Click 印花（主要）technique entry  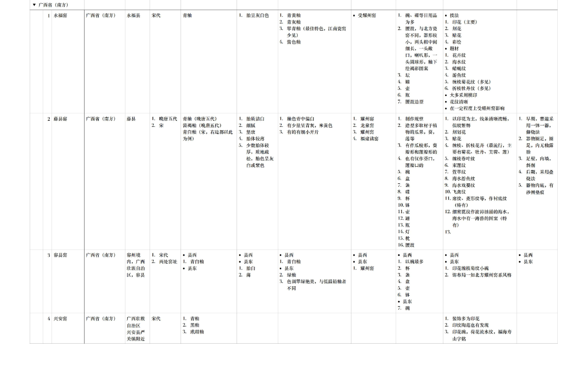464,22
